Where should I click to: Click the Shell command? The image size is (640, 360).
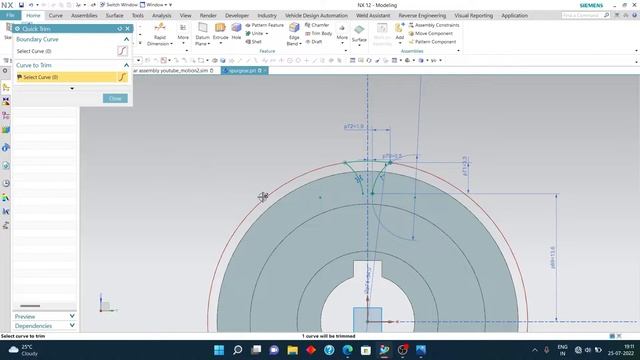(x=253, y=42)
